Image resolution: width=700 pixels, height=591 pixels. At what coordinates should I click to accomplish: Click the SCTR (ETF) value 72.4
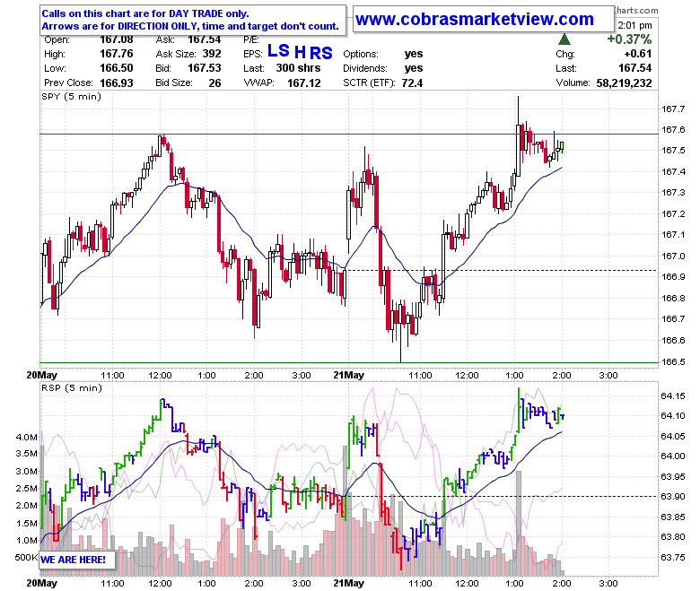[412, 83]
